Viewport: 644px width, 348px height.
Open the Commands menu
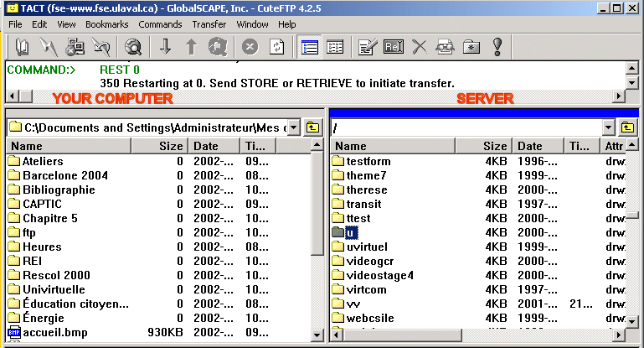pos(160,24)
